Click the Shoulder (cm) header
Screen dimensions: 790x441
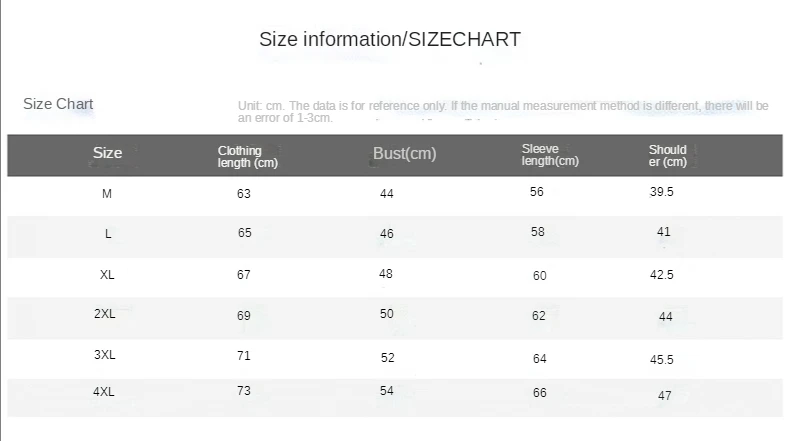668,156
